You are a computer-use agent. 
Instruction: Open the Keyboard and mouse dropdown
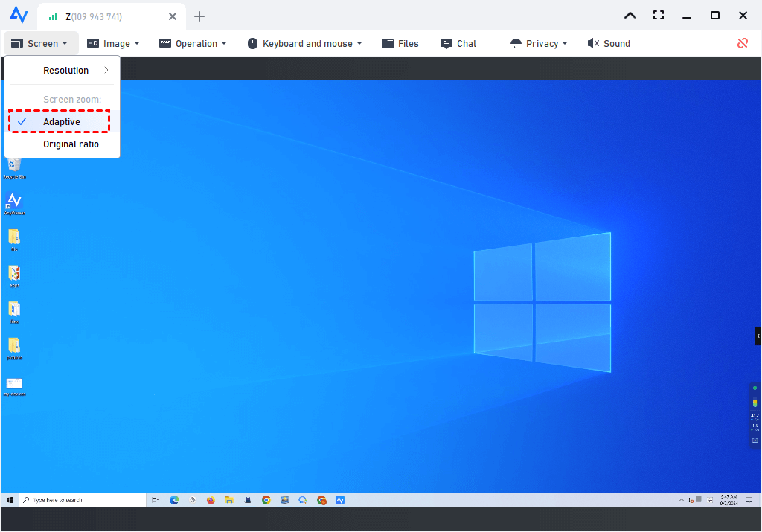[304, 43]
